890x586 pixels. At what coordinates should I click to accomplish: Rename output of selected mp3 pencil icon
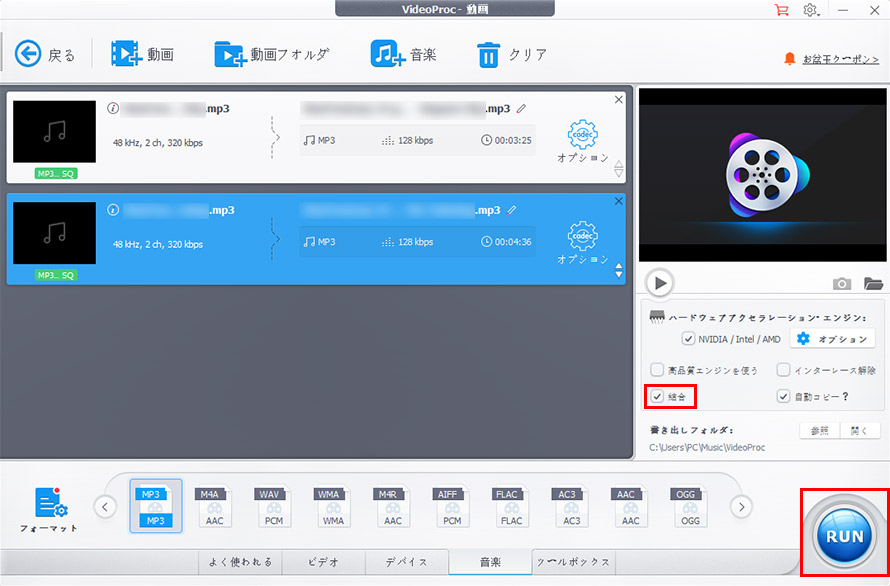511,210
